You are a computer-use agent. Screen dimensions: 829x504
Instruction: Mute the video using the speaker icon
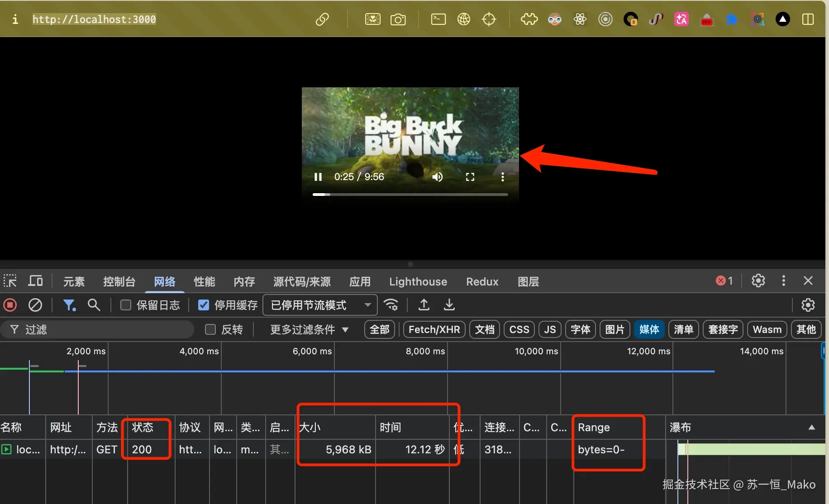(x=437, y=177)
